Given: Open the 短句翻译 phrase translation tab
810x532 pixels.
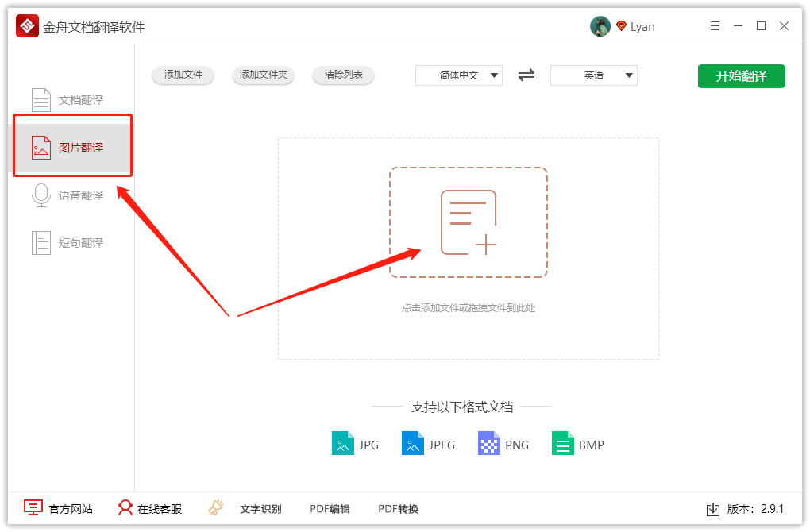Looking at the screenshot, I should click(71, 243).
